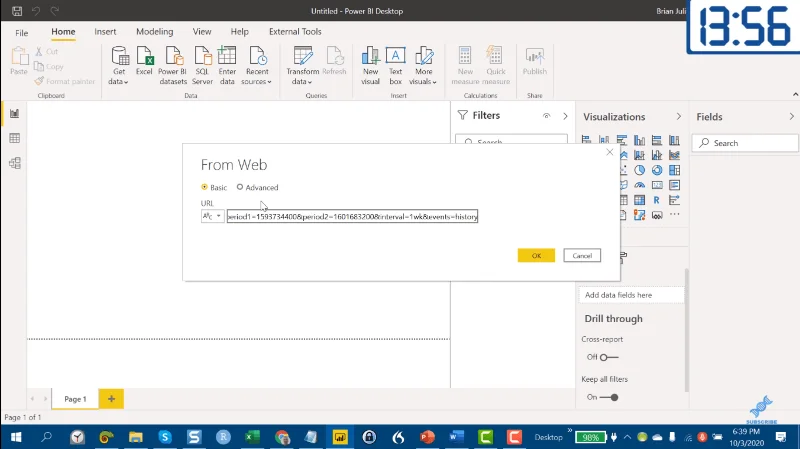Select the treemap visual
The height and width of the screenshot is (449, 800).
pyautogui.click(x=674, y=170)
